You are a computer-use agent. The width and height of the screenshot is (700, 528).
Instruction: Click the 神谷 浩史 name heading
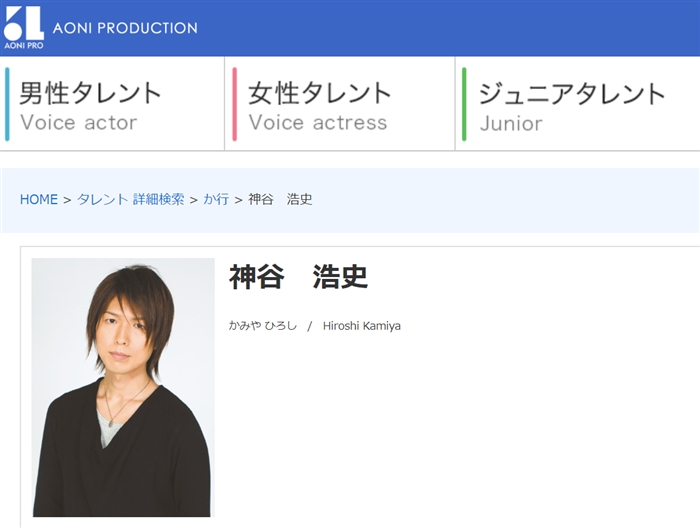[x=298, y=277]
